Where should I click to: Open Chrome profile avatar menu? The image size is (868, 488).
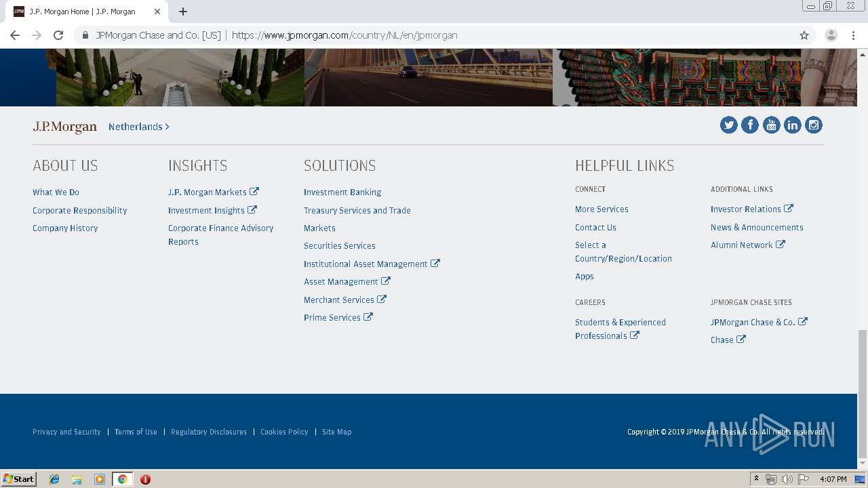pos(831,35)
